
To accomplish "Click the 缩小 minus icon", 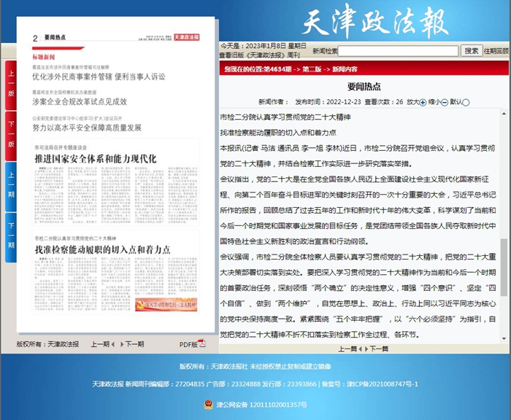I will click(445, 103).
